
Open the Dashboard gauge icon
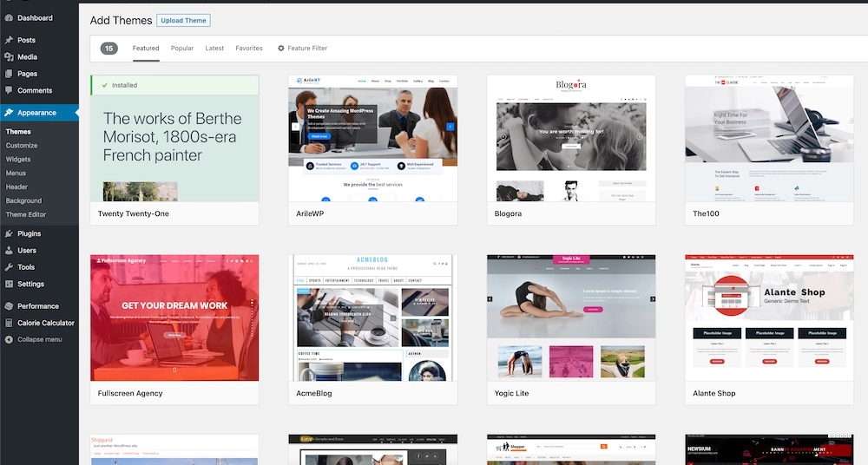coord(9,17)
